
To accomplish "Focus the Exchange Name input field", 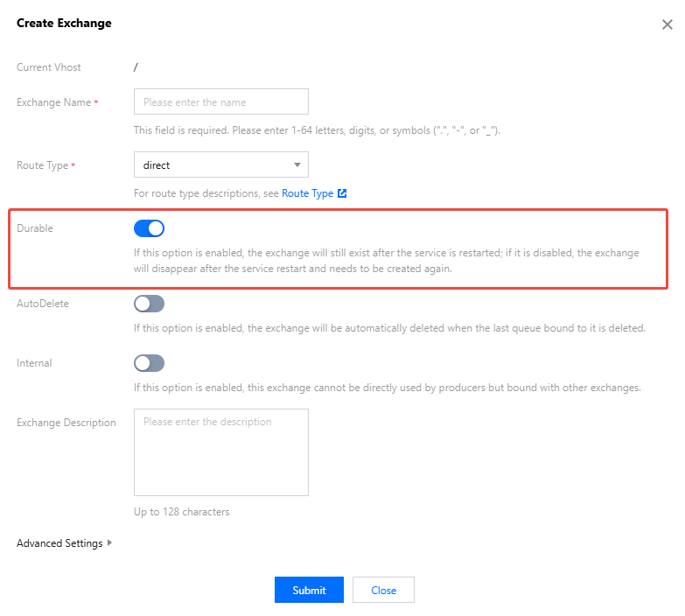I will pyautogui.click(x=220, y=101).
